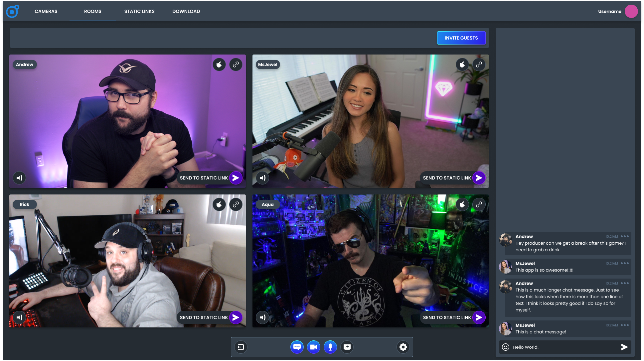Open options menu on Andrew's first chat message

(625, 236)
